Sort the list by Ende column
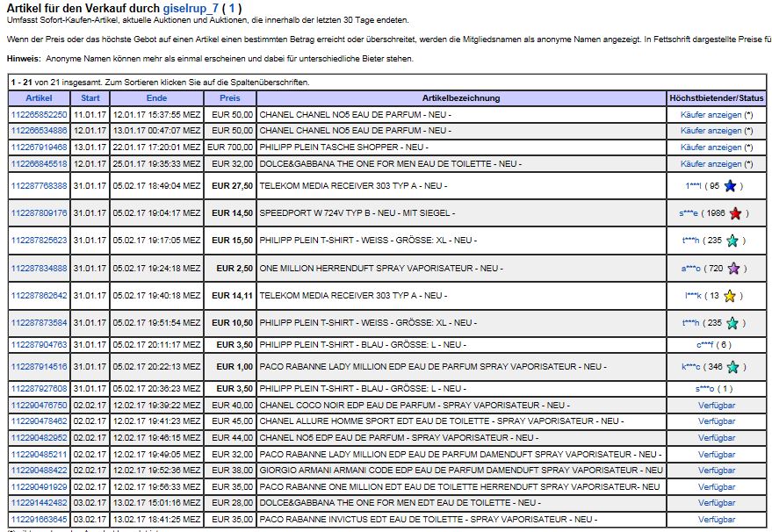This screenshot has height=532, width=772. [x=156, y=98]
